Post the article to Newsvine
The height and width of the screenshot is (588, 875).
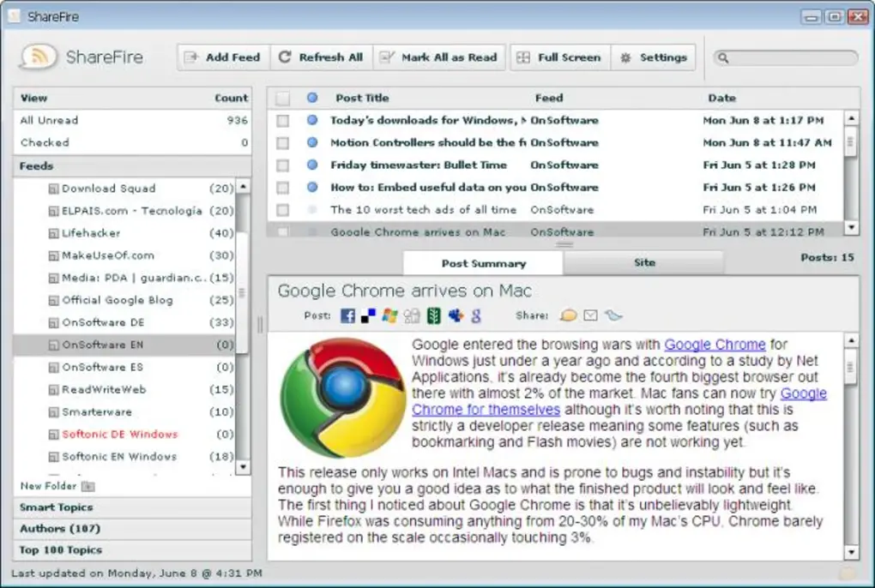click(x=433, y=316)
